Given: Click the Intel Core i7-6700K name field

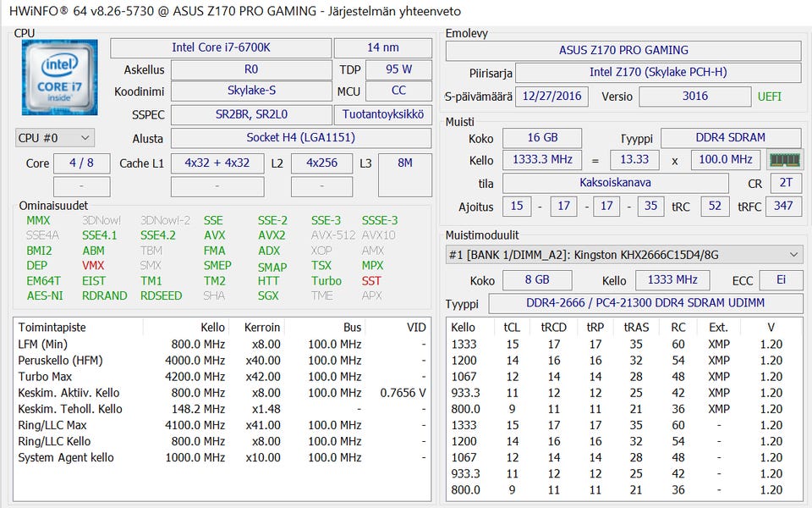Looking at the screenshot, I should pos(220,47).
